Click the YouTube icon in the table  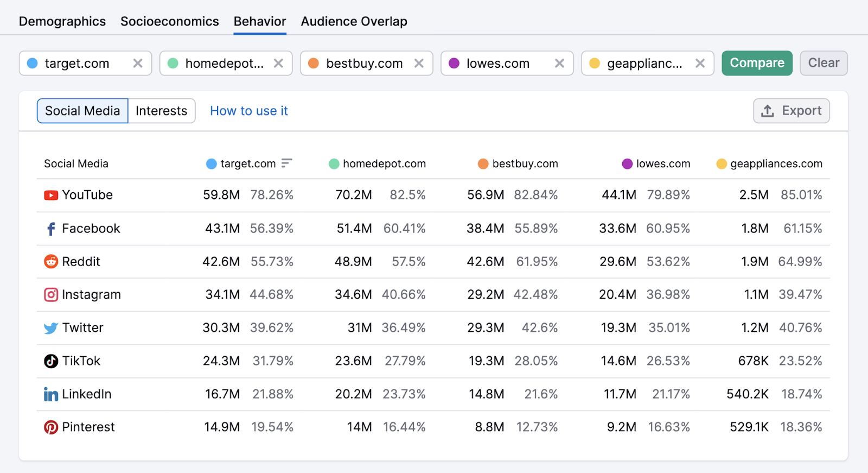(51, 195)
